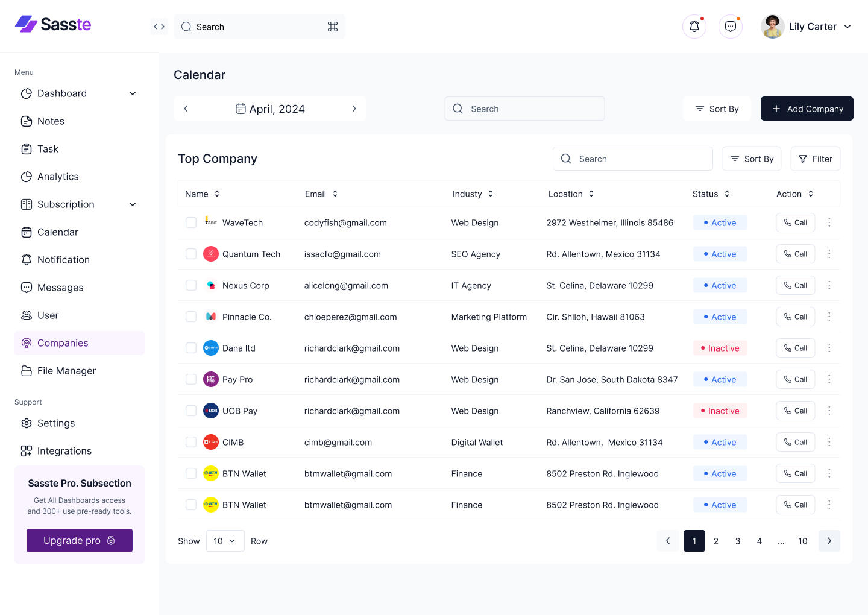Screen dimensions: 868x615
Task: Open the chat messages icon in the top bar
Action: point(730,26)
